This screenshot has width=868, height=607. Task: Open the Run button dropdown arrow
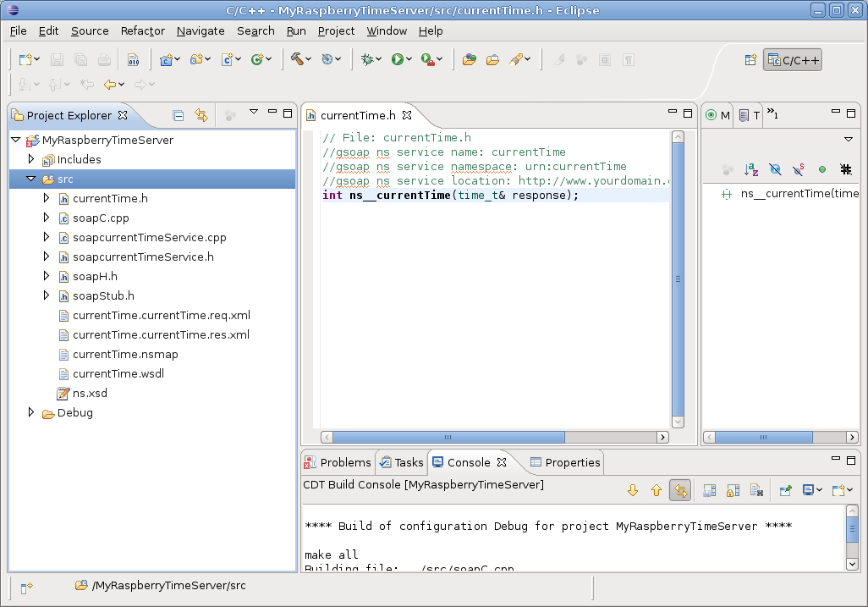click(x=409, y=59)
